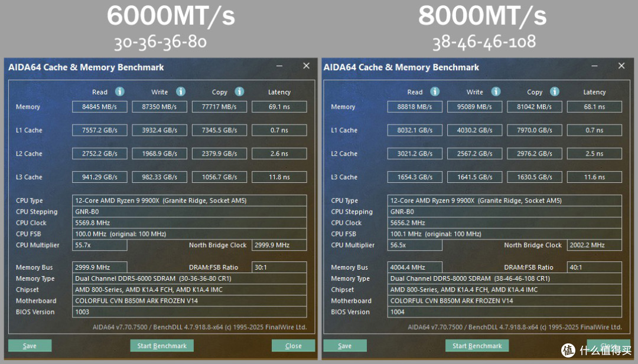The height and width of the screenshot is (364, 638).
Task: Click L2 Cache Latency 2.5 ns
Action: coord(594,153)
